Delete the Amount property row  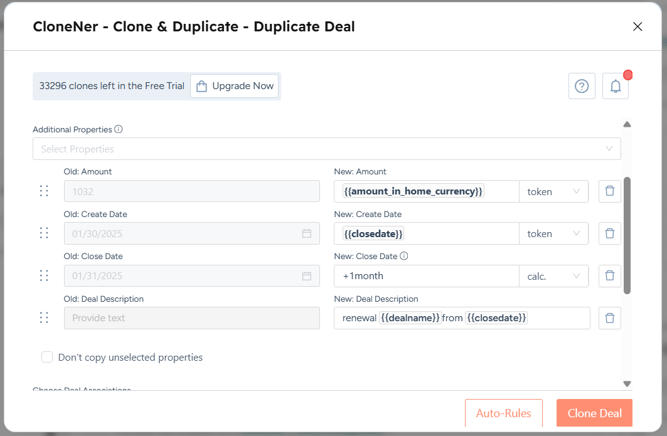(x=610, y=191)
